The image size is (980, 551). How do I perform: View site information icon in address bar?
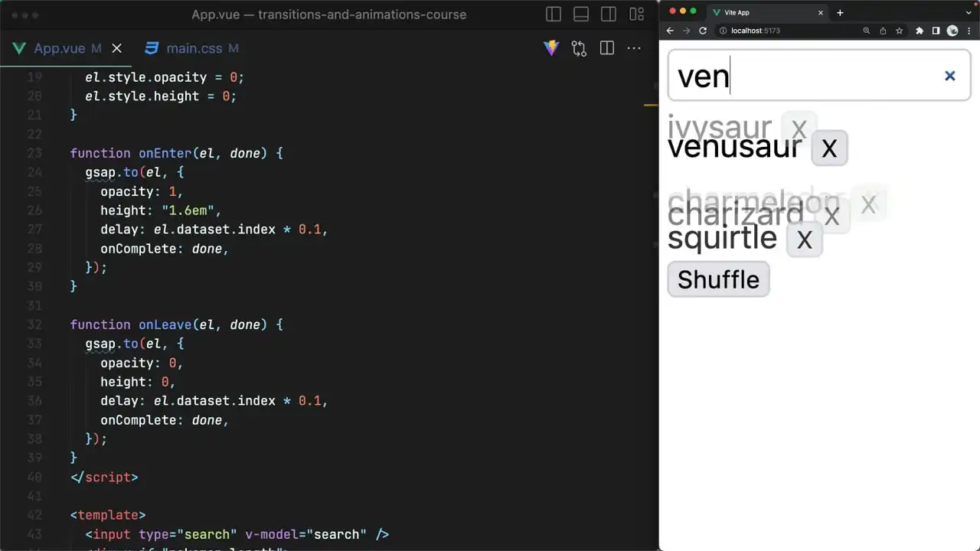(x=723, y=31)
